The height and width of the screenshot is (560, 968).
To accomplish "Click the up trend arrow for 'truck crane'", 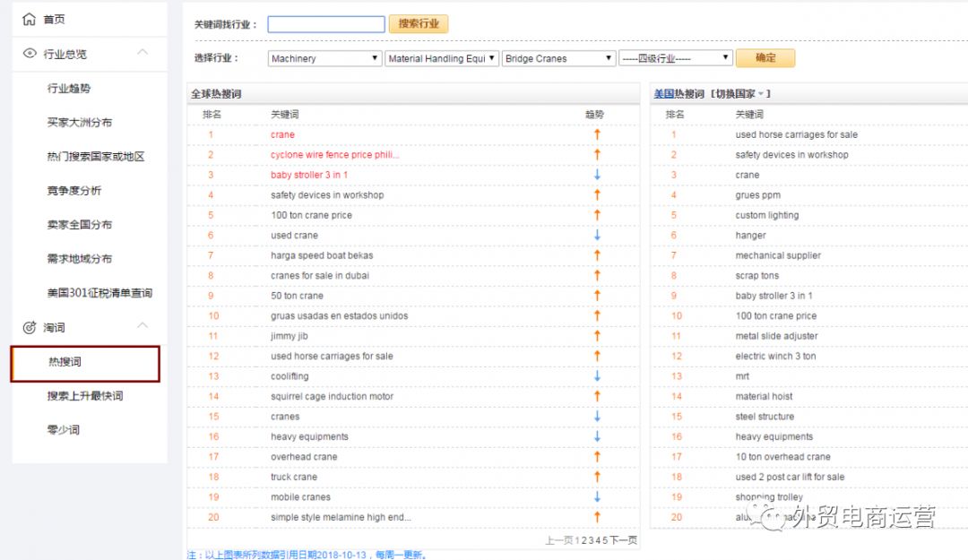I will tap(597, 477).
